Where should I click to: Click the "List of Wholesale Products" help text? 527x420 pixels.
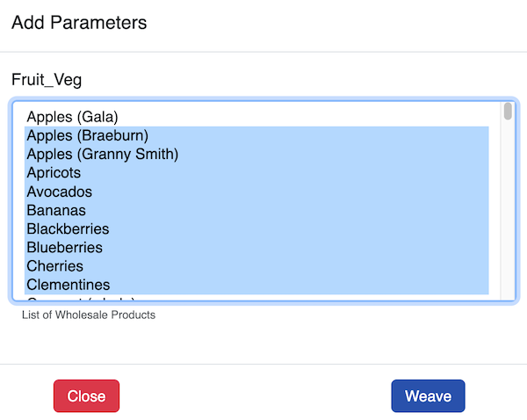(88, 315)
